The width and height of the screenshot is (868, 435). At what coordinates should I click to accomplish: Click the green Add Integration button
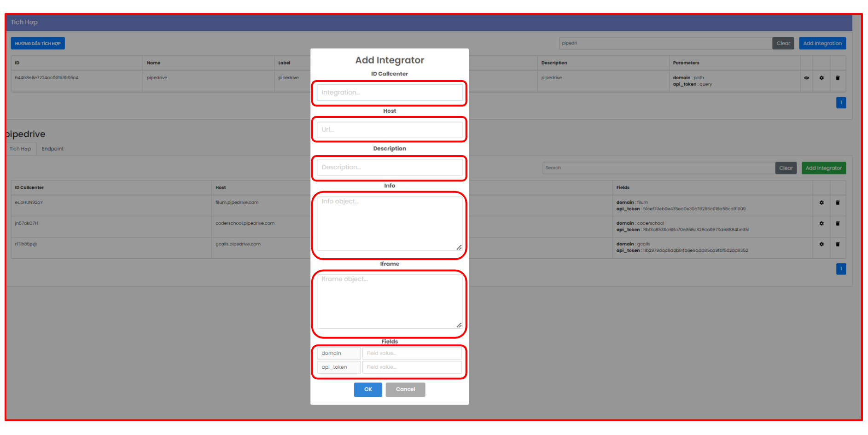[x=822, y=43]
